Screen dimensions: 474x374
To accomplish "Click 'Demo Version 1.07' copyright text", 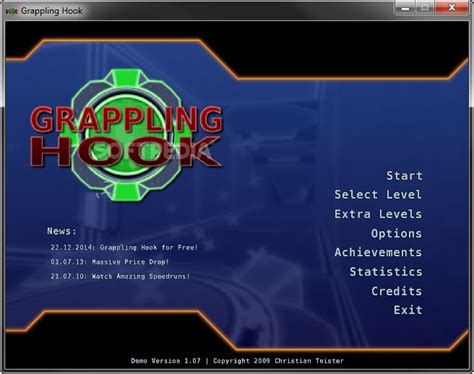I will click(237, 361).
